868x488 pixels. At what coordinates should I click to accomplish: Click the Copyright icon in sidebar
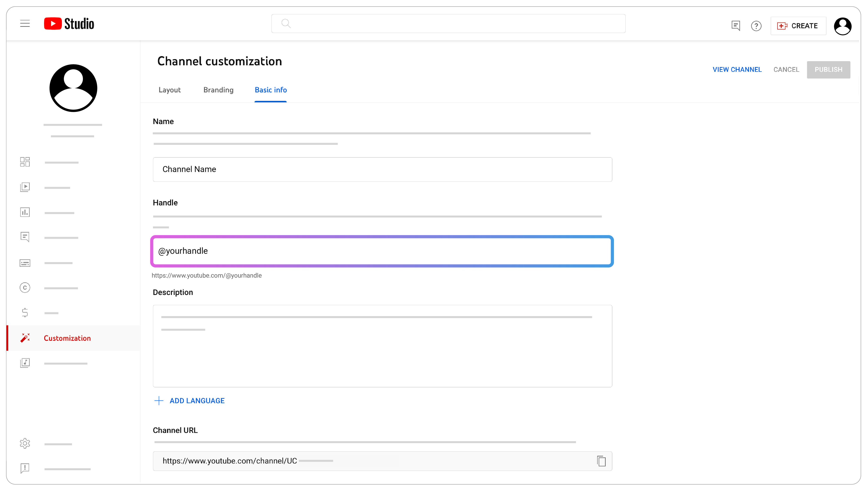click(25, 287)
